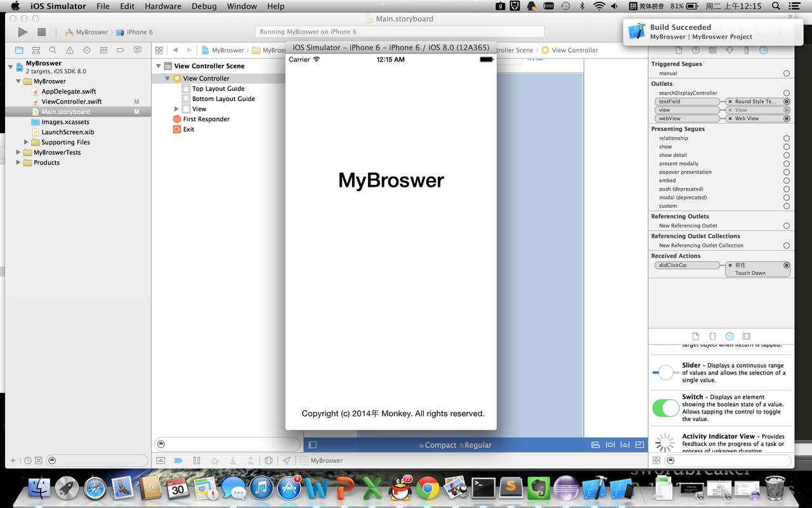Open the Report navigator
This screenshot has width=812, height=508.
point(137,50)
